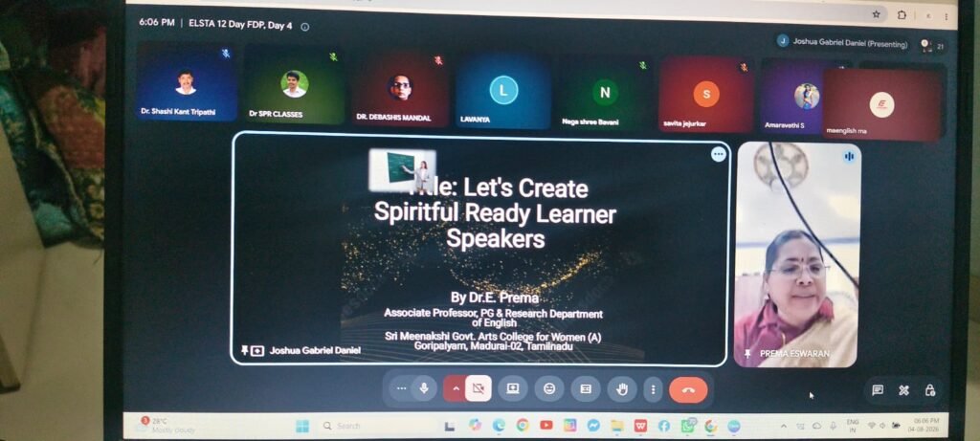Expand video settings arrow beside camera button

point(455,388)
